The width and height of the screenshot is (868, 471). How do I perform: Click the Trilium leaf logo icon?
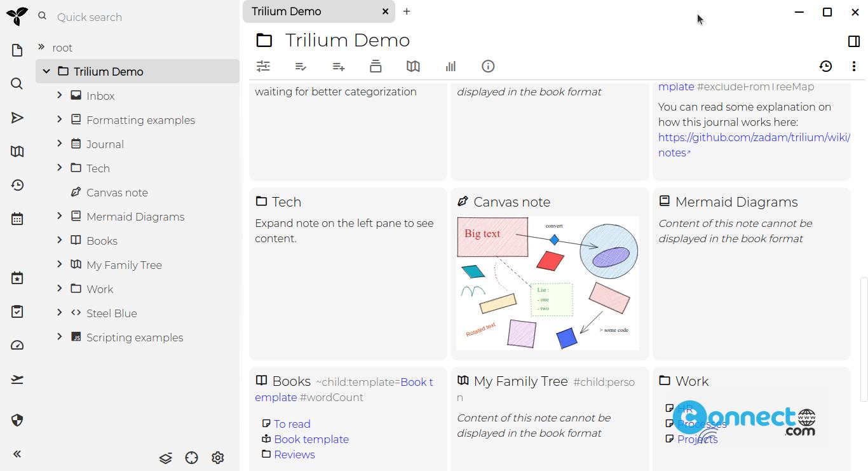point(17,16)
